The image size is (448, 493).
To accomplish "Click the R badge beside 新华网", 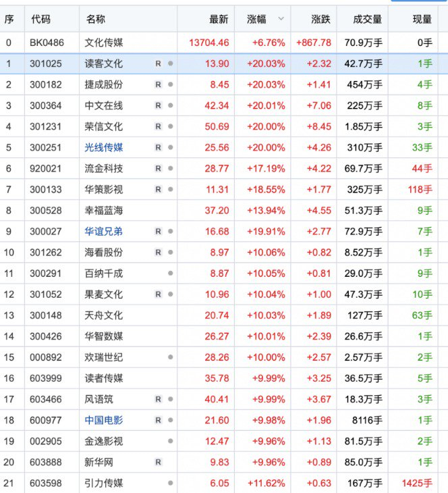I will tap(158, 462).
